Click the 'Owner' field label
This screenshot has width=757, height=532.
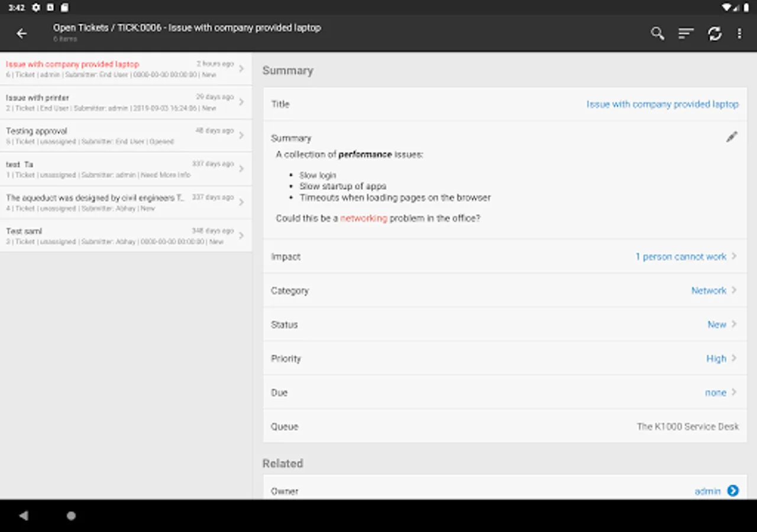tap(284, 491)
